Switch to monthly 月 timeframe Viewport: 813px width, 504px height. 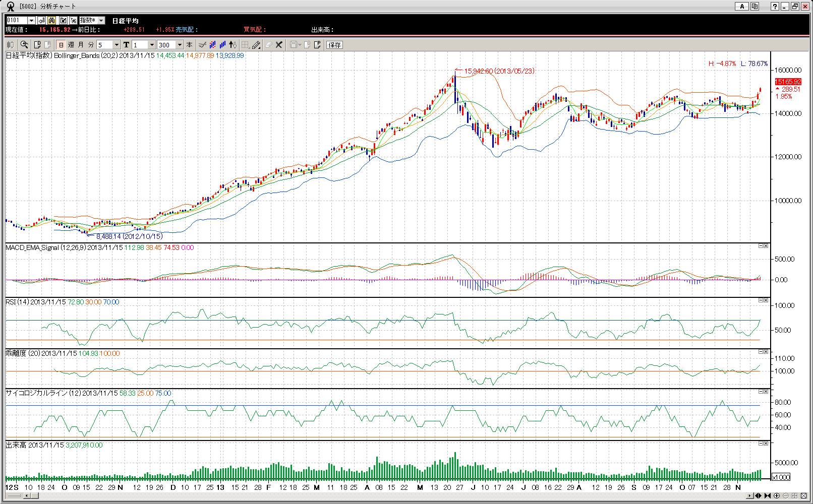[81, 45]
